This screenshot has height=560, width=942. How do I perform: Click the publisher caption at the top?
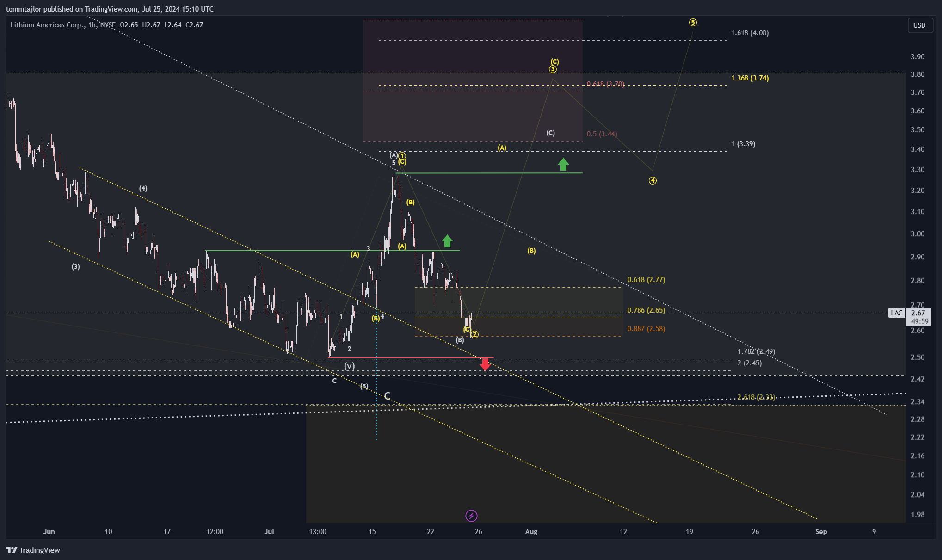pyautogui.click(x=110, y=9)
